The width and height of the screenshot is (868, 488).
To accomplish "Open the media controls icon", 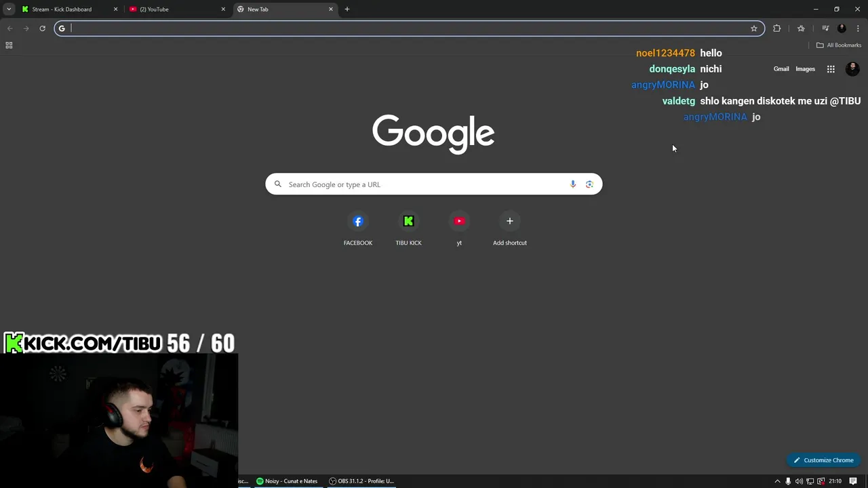I will [x=825, y=28].
